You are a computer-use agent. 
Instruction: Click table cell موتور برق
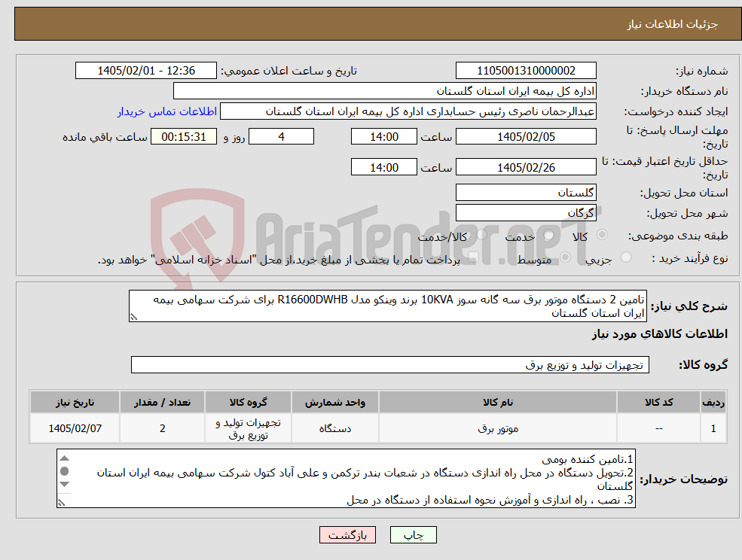click(x=498, y=428)
